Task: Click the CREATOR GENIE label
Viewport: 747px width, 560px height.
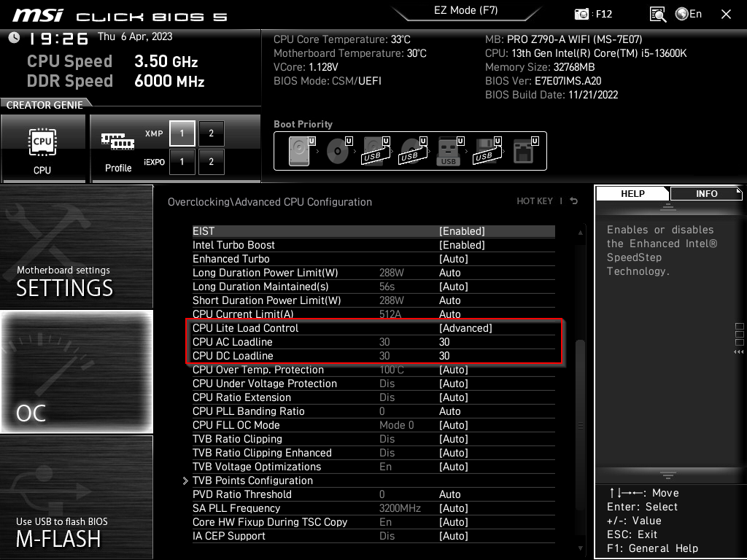Action: pos(44,105)
